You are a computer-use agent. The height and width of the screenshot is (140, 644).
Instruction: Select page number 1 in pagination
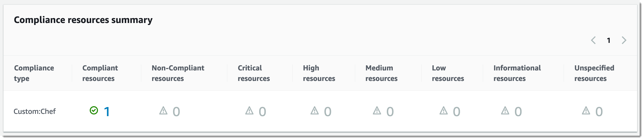[x=609, y=41]
